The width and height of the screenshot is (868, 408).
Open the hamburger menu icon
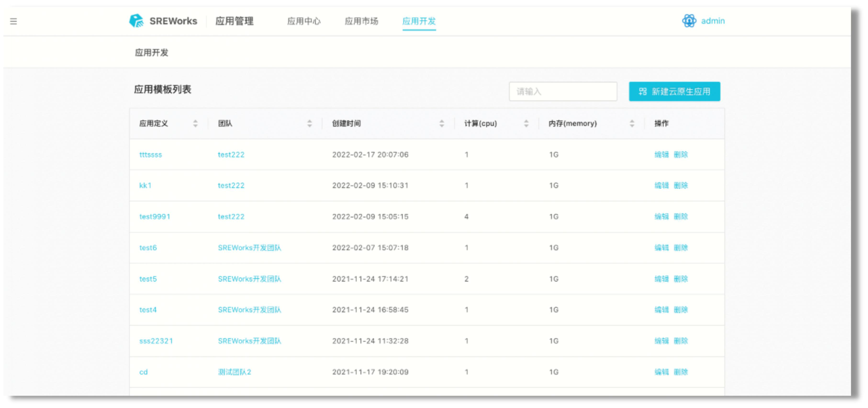point(13,22)
